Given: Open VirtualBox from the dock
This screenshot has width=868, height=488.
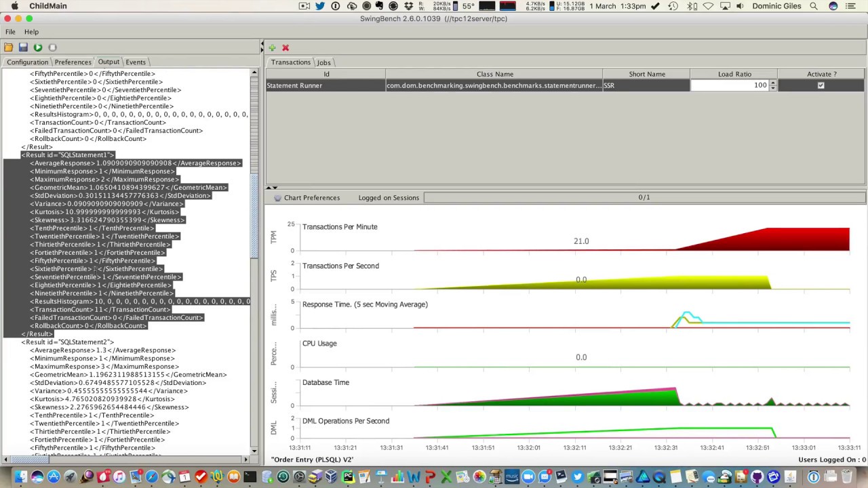Looking at the screenshot, I should [330, 476].
